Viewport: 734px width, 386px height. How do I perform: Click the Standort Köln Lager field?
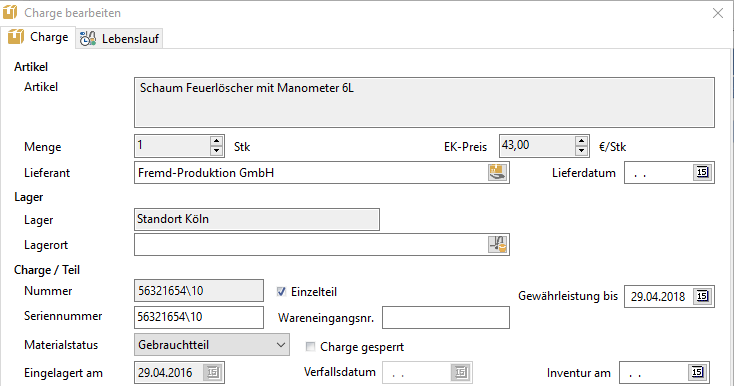coord(257,219)
